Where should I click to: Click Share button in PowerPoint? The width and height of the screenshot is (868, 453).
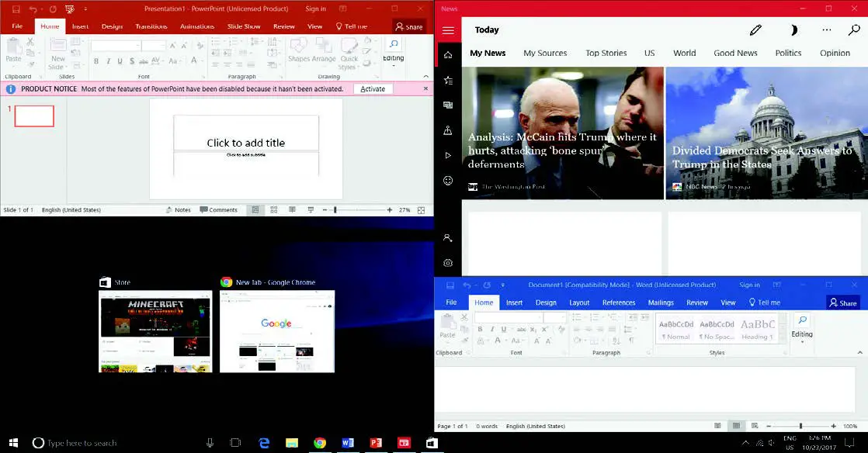[409, 26]
